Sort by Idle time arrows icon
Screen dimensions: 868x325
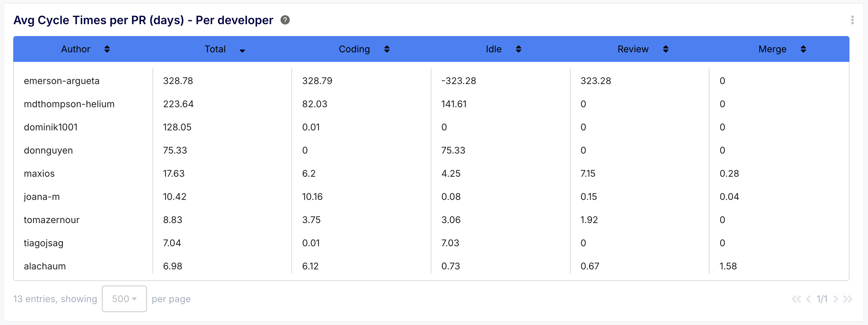coord(518,49)
